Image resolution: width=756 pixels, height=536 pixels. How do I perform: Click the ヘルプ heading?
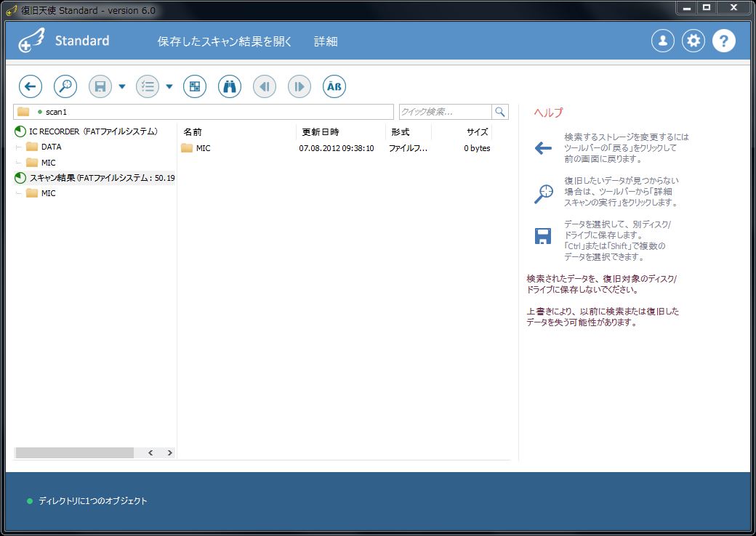[548, 113]
